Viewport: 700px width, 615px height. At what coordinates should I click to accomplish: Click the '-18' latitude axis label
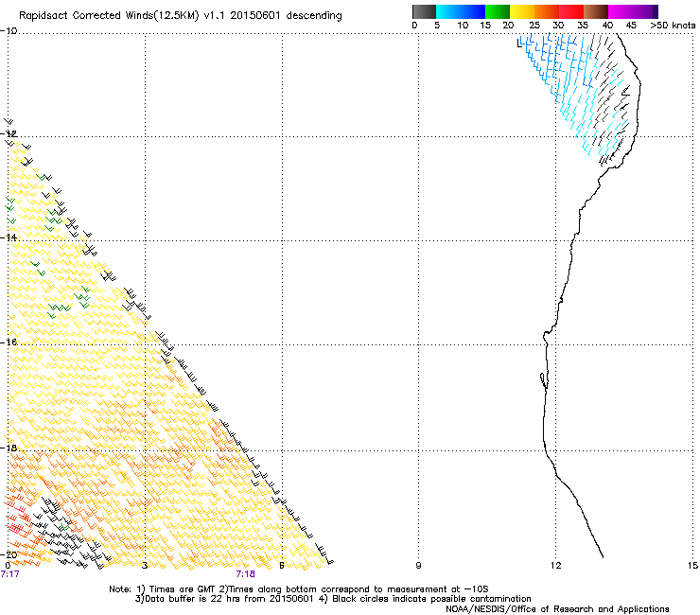point(9,448)
